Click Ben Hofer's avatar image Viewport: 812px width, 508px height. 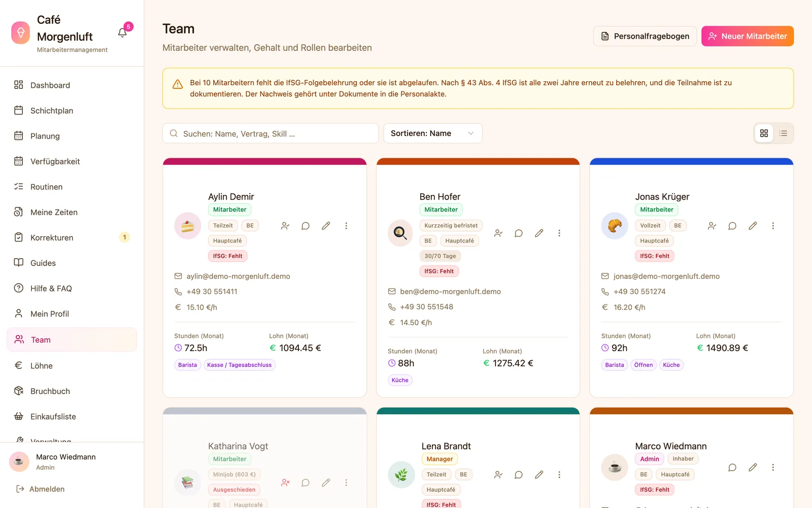(401, 233)
